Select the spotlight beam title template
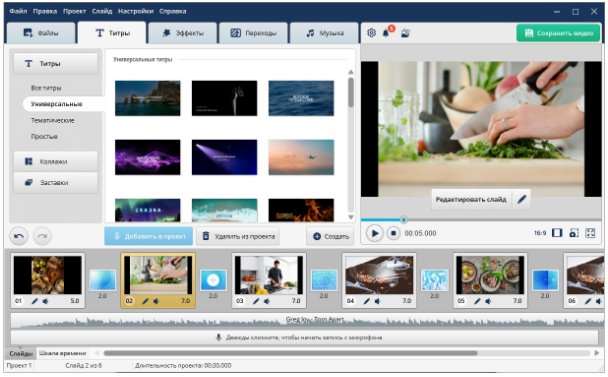 (225, 157)
